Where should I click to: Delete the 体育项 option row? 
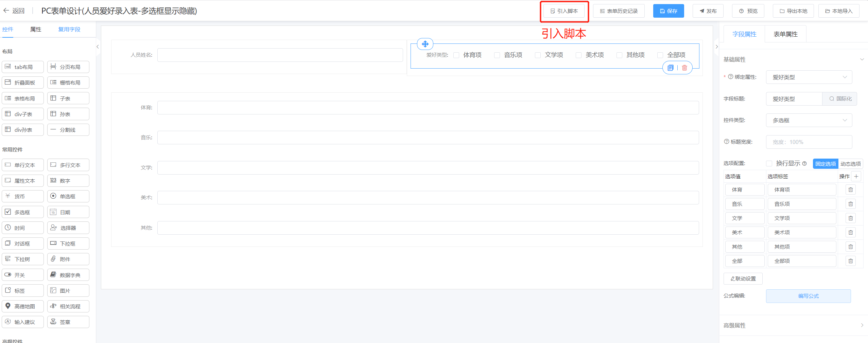pos(851,190)
